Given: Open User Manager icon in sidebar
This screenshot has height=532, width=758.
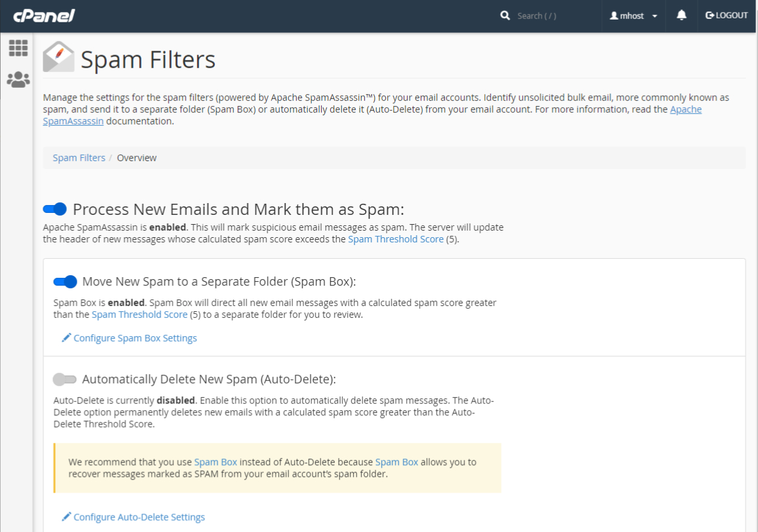Looking at the screenshot, I should (18, 80).
